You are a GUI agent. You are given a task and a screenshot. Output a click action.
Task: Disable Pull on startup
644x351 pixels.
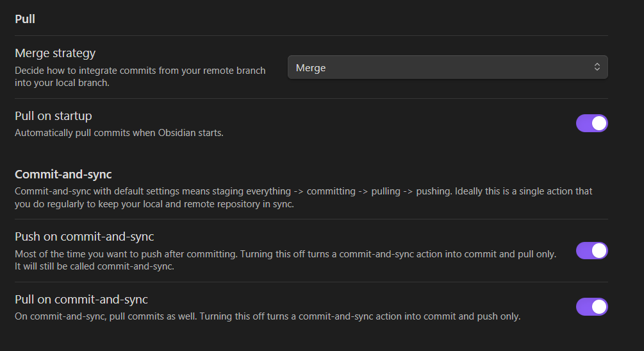pyautogui.click(x=591, y=123)
